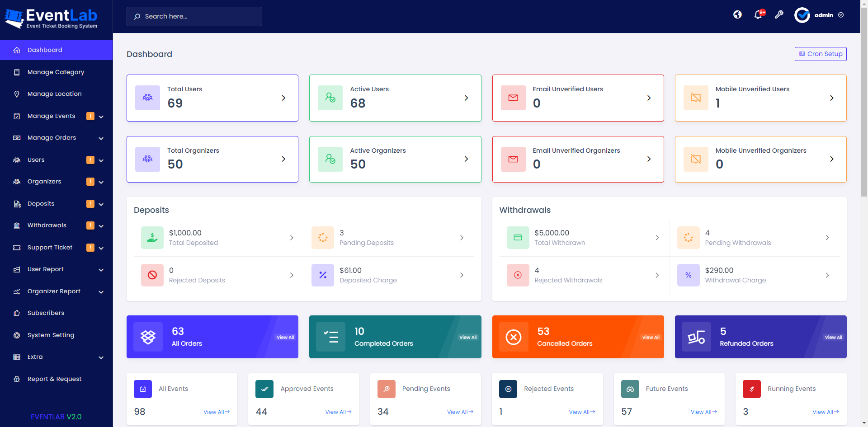Click the search field in the header

point(194,16)
